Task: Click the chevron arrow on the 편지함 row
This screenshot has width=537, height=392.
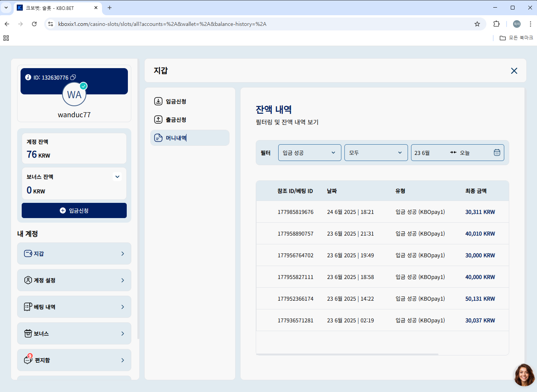Action: pyautogui.click(x=123, y=360)
